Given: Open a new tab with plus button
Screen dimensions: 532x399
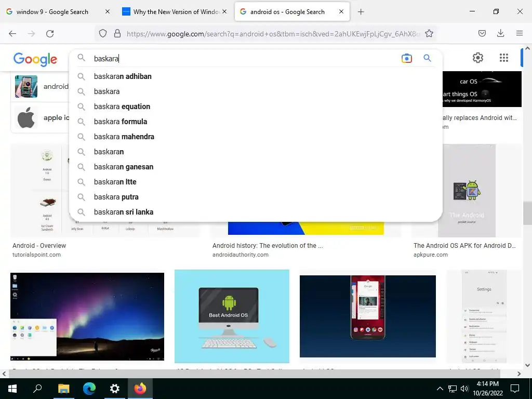Looking at the screenshot, I should (361, 12).
